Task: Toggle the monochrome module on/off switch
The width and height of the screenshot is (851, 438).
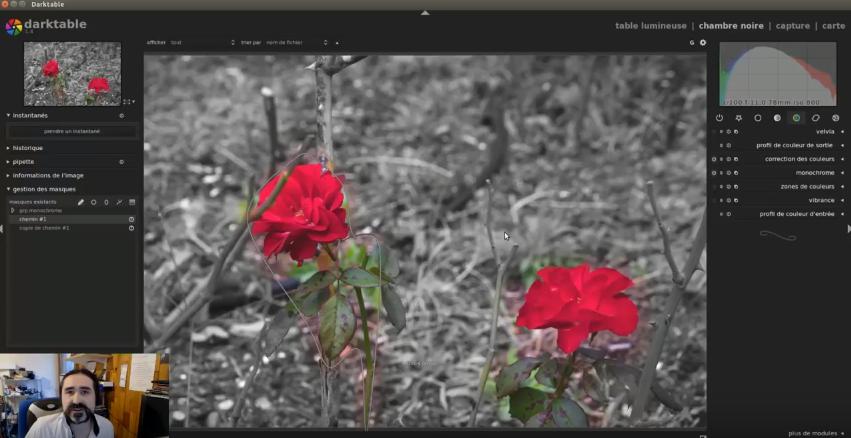Action: click(x=714, y=173)
